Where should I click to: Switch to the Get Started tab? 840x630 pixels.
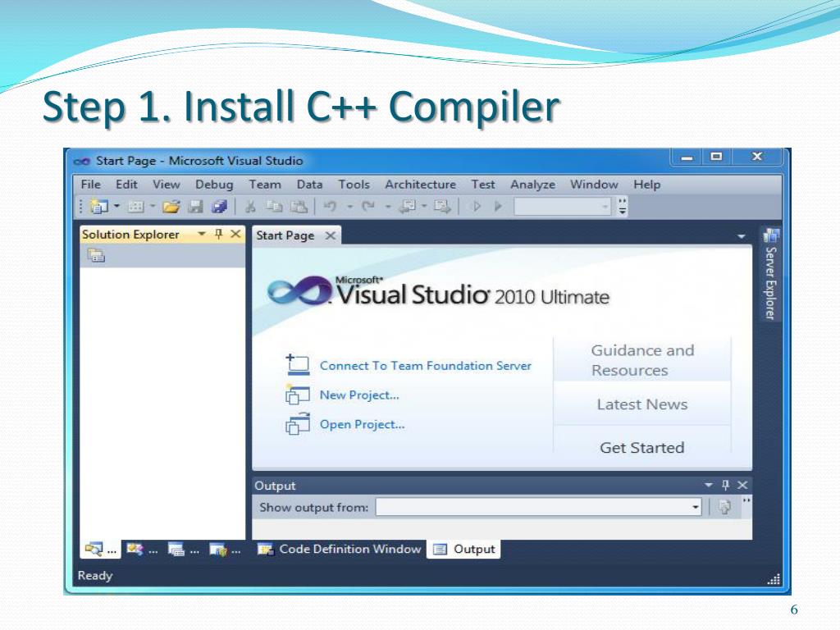tap(642, 447)
